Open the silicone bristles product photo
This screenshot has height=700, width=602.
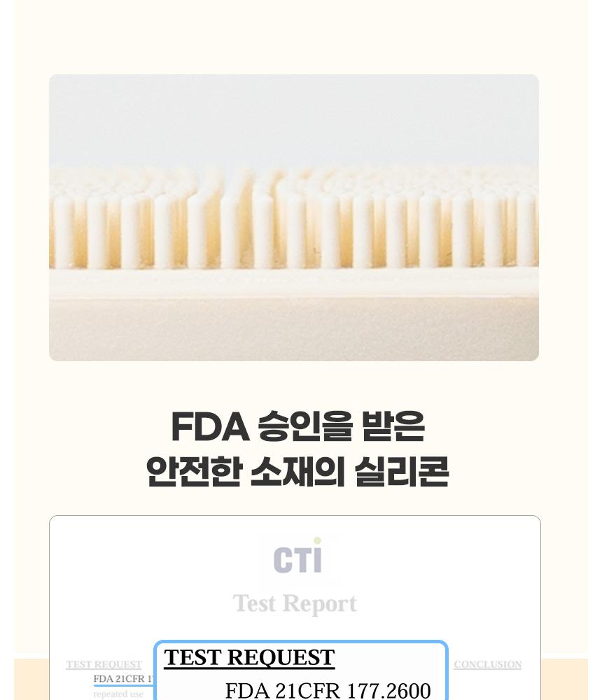point(294,218)
